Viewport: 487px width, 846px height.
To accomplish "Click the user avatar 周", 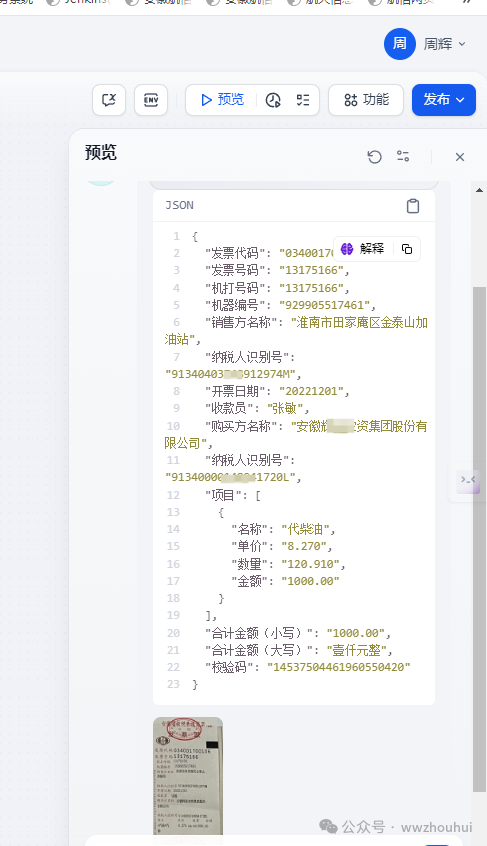I will pyautogui.click(x=400, y=44).
